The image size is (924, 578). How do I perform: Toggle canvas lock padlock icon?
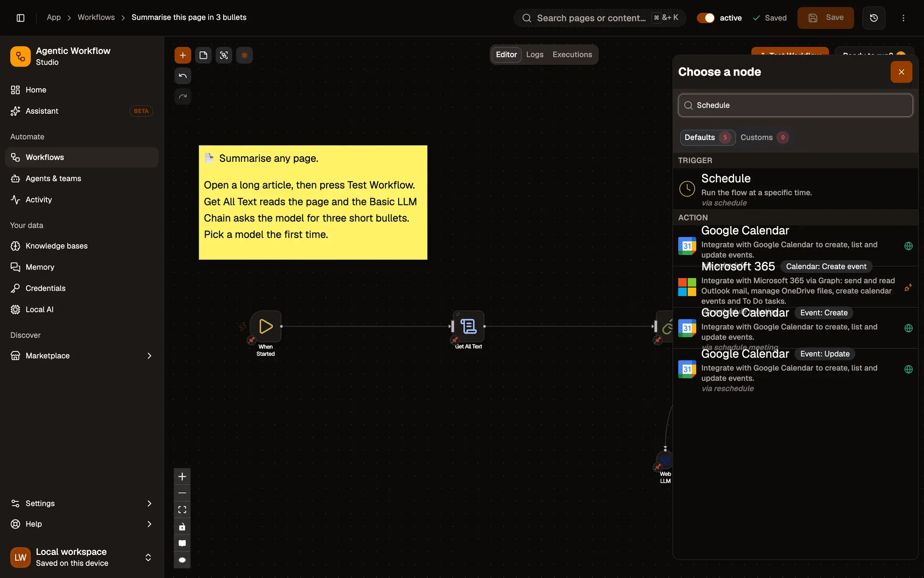182,527
